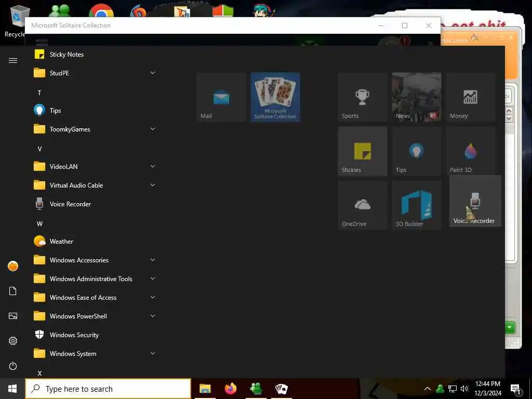Open the Weather app
Viewport: 532px width, 399px height.
click(x=95, y=241)
